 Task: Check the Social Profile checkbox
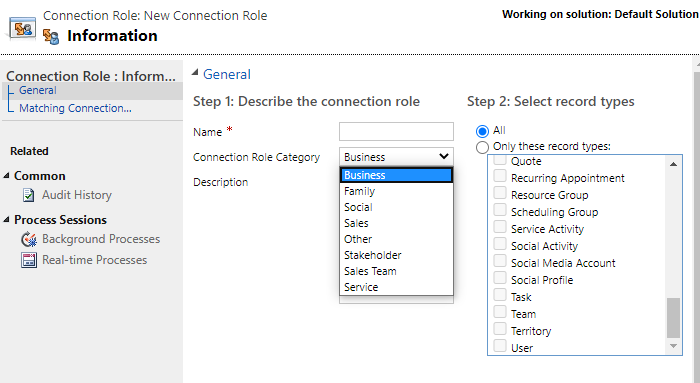click(500, 278)
